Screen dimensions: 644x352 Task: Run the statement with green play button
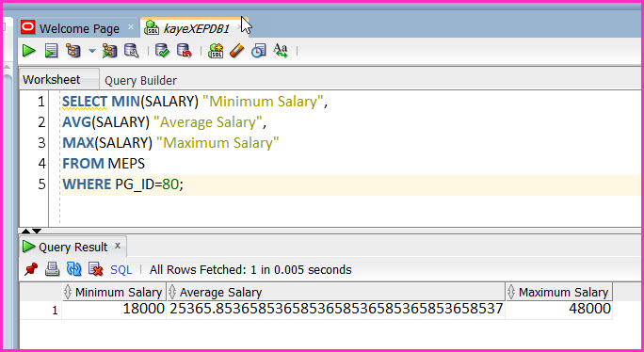pos(29,51)
